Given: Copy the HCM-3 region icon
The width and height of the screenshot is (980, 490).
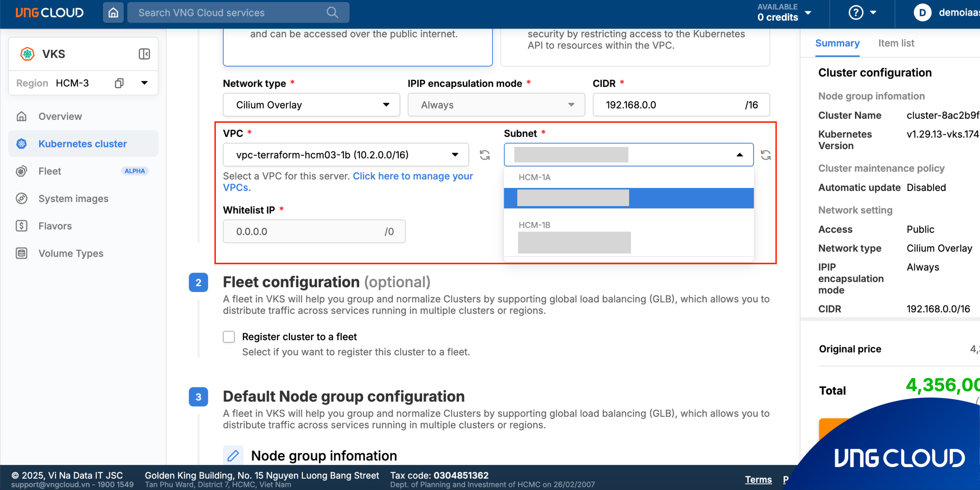Looking at the screenshot, I should pyautogui.click(x=119, y=83).
